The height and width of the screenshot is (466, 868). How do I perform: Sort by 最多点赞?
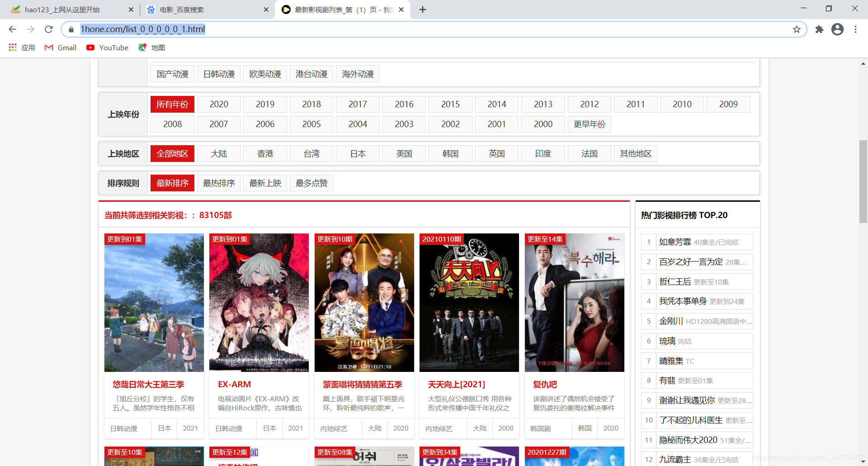(311, 183)
